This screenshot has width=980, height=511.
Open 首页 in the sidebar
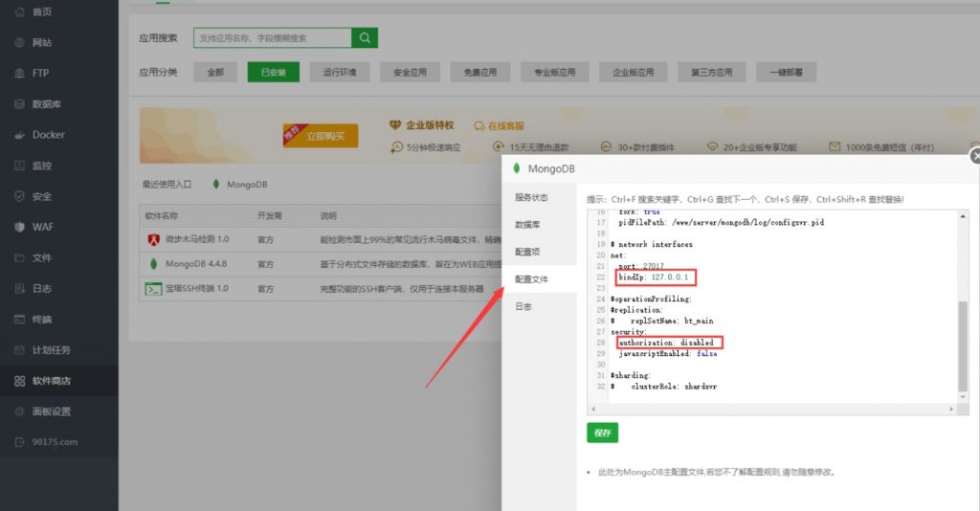click(x=42, y=11)
